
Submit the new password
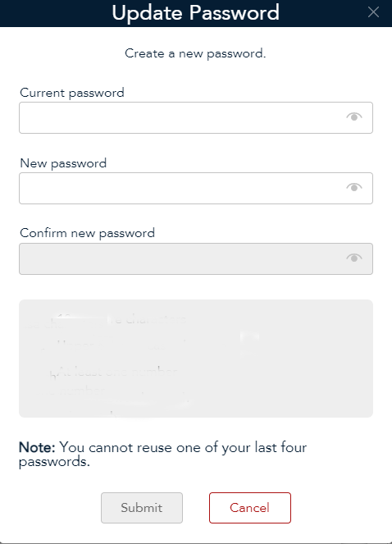(x=142, y=508)
